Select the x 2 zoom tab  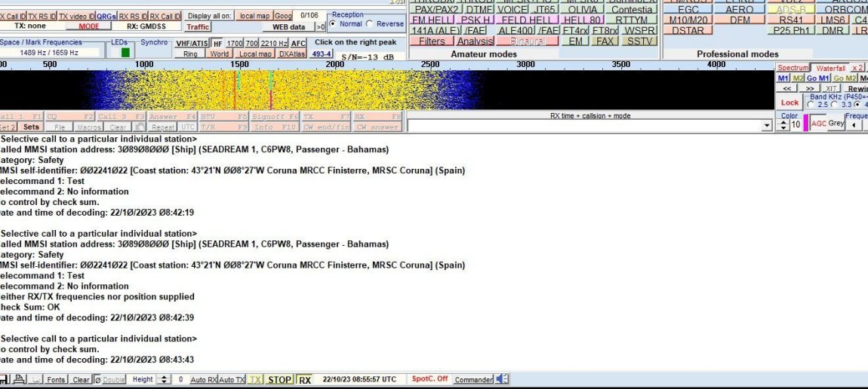click(857, 68)
